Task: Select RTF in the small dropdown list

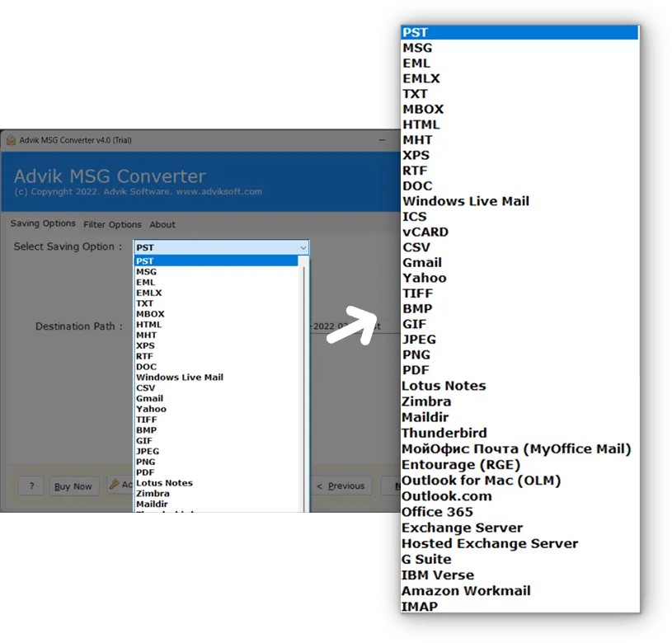Action: (144, 356)
